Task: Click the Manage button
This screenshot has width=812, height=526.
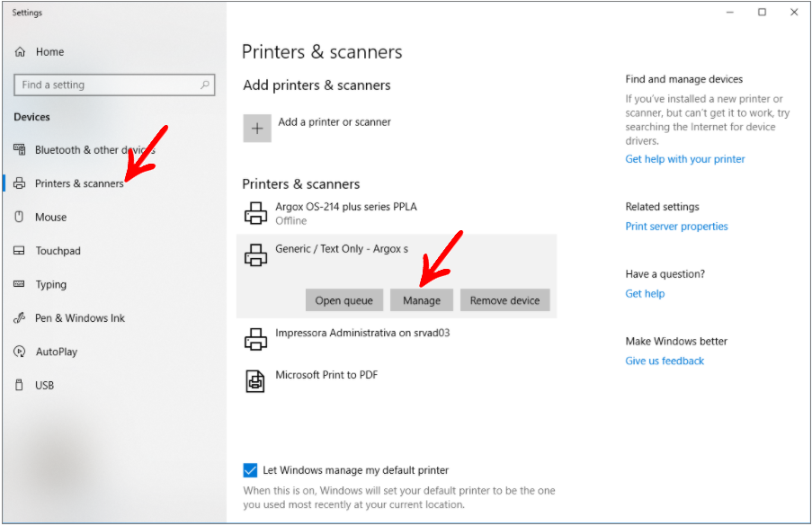Action: pyautogui.click(x=422, y=300)
